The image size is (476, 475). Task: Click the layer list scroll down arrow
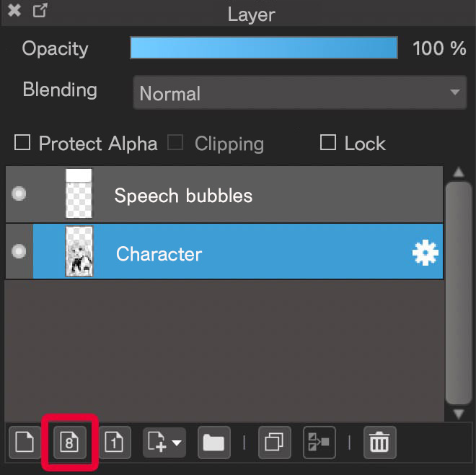[459, 414]
